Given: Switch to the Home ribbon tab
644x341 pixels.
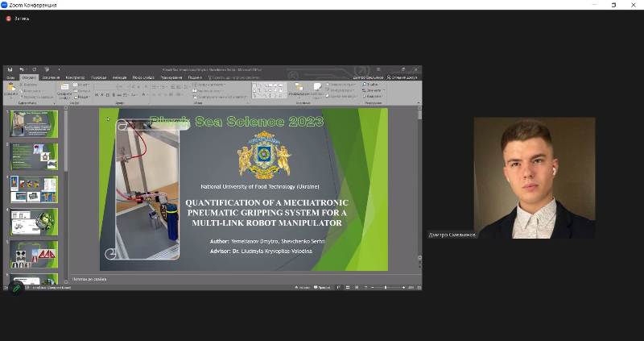Looking at the screenshot, I should point(29,77).
